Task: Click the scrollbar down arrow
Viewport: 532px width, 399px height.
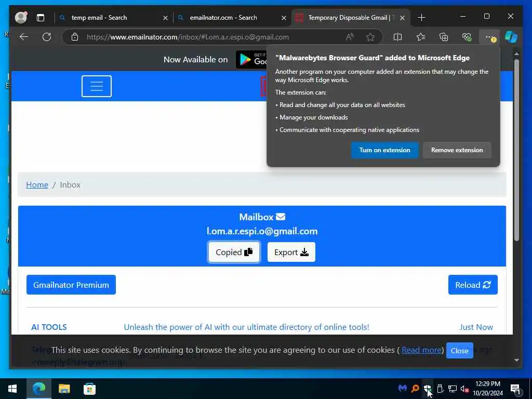Action: [x=516, y=361]
